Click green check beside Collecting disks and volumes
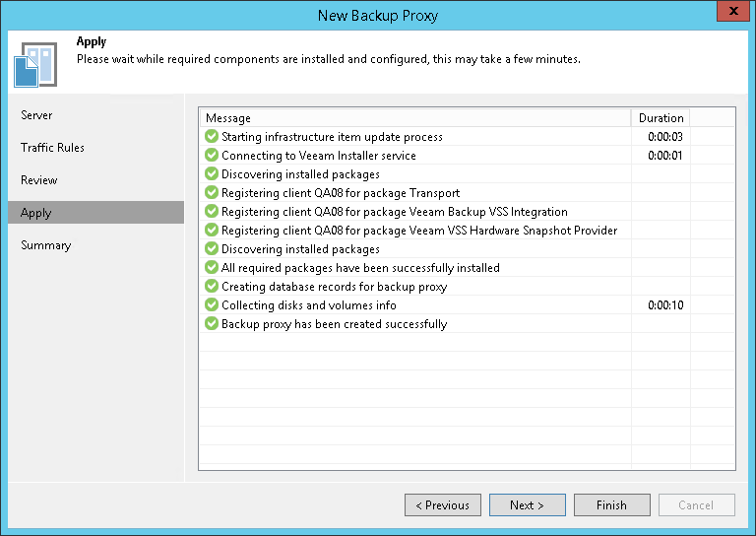 point(211,305)
